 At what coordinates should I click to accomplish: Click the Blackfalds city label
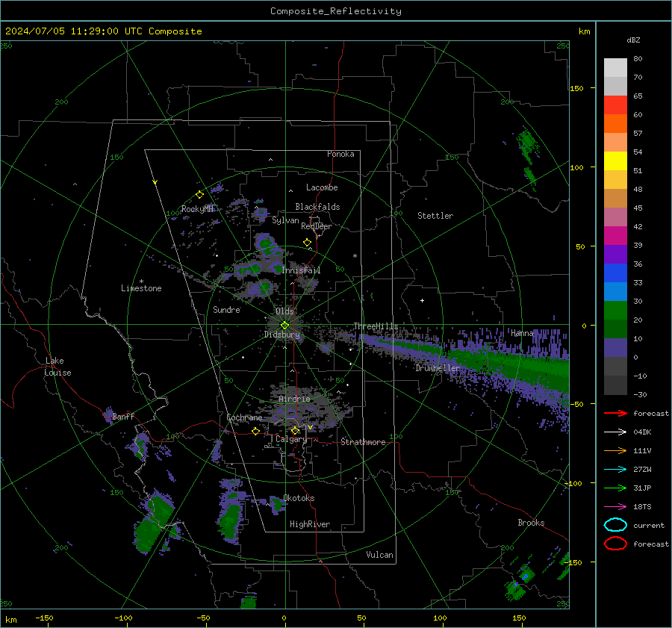pyautogui.click(x=317, y=207)
